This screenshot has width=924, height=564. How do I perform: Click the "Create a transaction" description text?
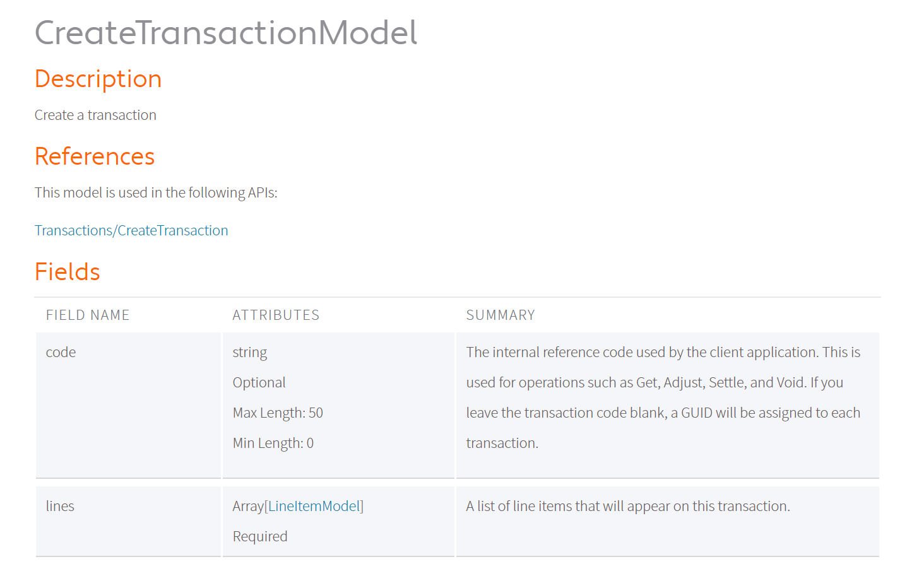click(x=95, y=115)
